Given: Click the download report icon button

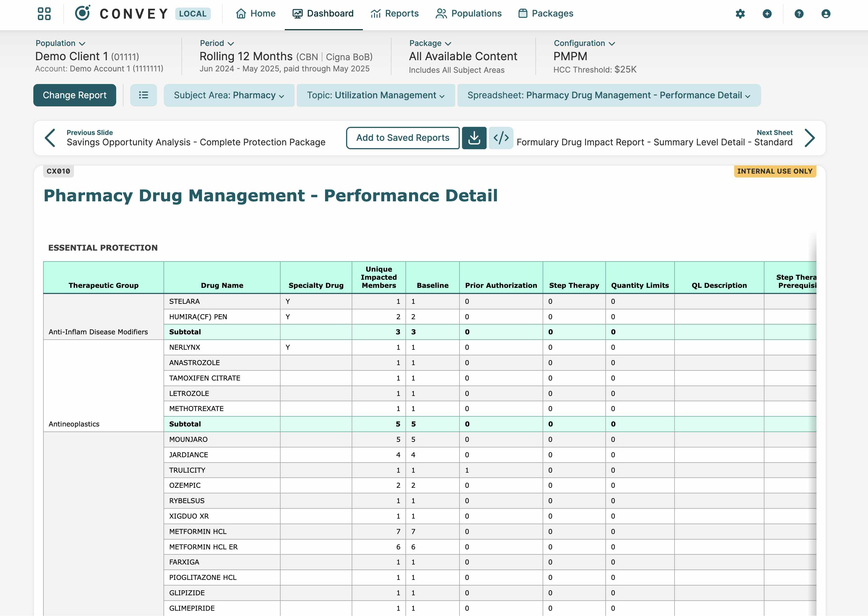Looking at the screenshot, I should click(x=474, y=138).
